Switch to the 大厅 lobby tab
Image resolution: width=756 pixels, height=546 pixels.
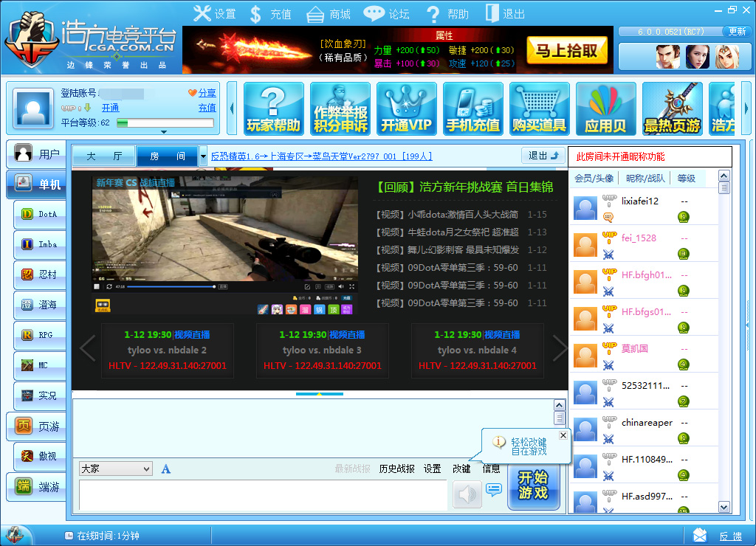click(103, 156)
